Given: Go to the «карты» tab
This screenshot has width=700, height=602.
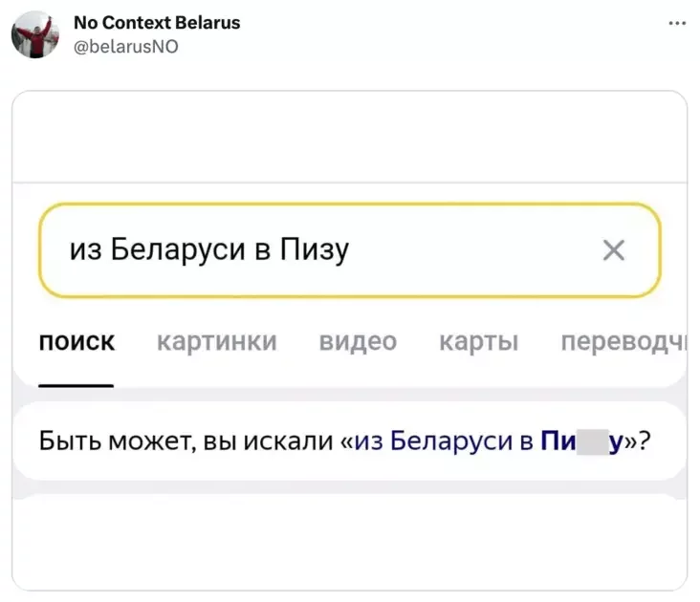Looking at the screenshot, I should pyautogui.click(x=478, y=341).
